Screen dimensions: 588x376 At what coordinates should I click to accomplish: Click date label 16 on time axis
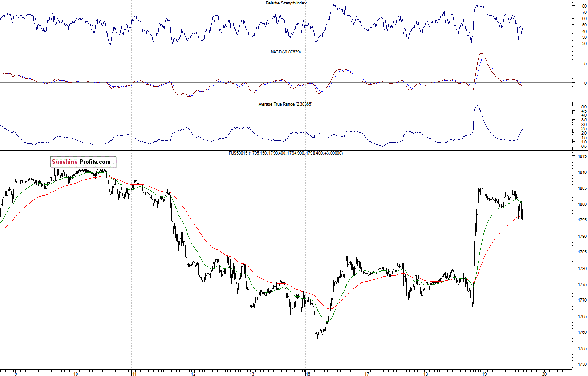[308, 373]
